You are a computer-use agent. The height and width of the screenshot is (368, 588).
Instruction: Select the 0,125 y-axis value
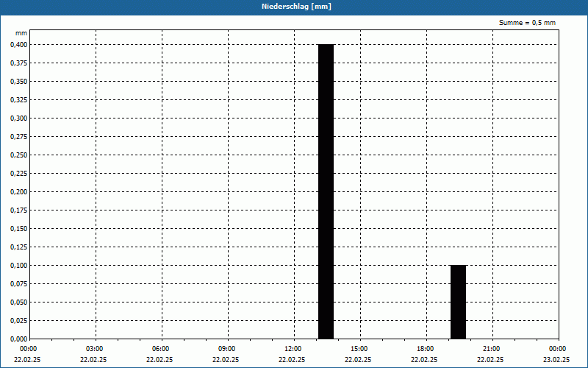[19, 247]
